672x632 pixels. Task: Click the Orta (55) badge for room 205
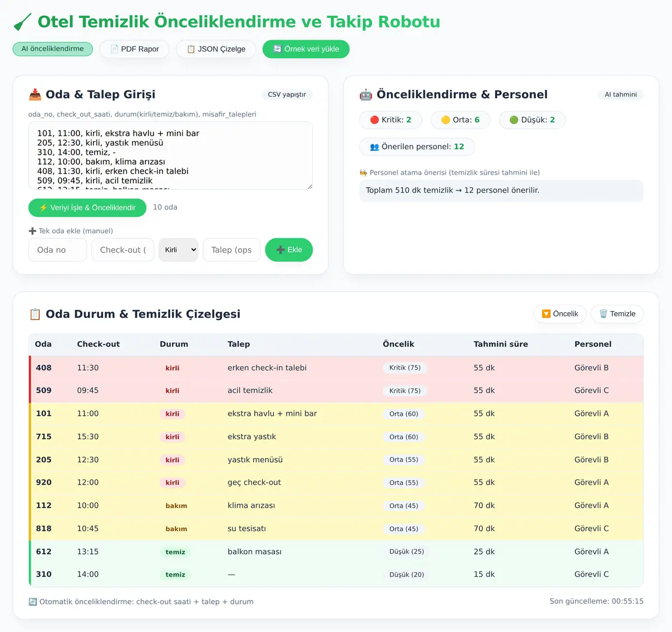[404, 460]
